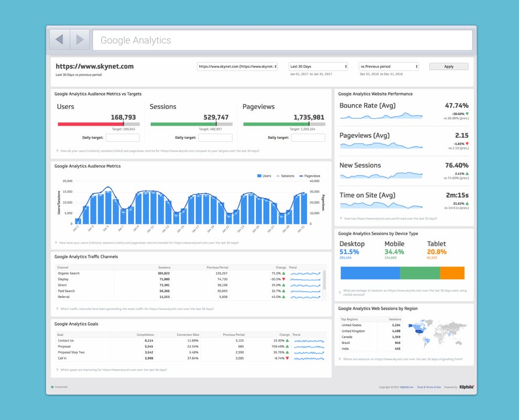This screenshot has height=420, width=519.
Task: Click the Time on Site (Avg) sparkline chart
Action: click(381, 205)
